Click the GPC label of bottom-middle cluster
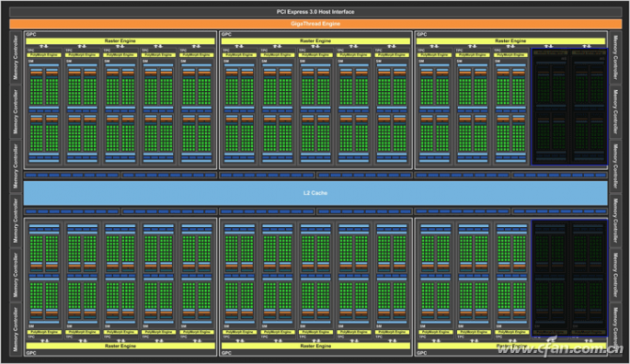This screenshot has width=630, height=364. [x=226, y=353]
